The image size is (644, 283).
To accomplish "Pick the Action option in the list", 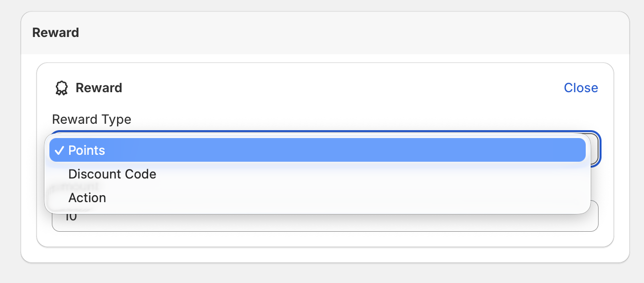I will [x=87, y=198].
